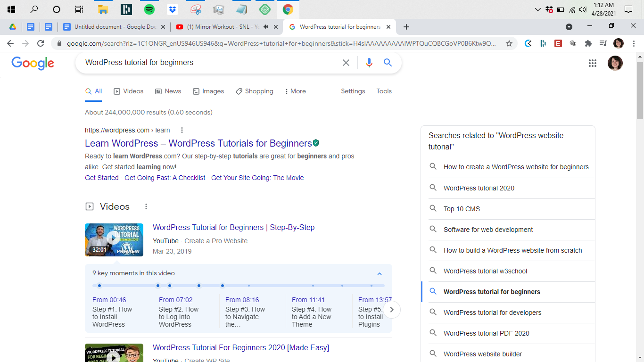This screenshot has width=644, height=362.
Task: Switch to the Images search tab
Action: click(x=208, y=91)
